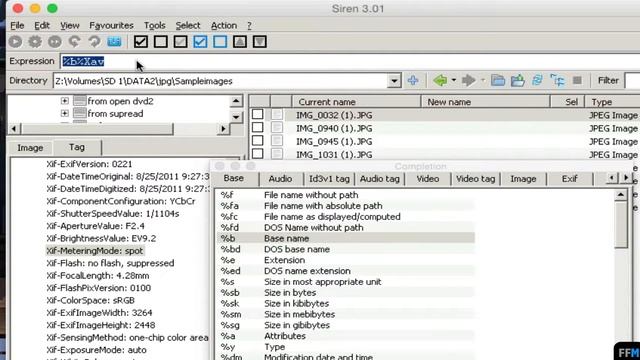
Task: Click the folder with green up-arrow icon
Action: (518, 80)
